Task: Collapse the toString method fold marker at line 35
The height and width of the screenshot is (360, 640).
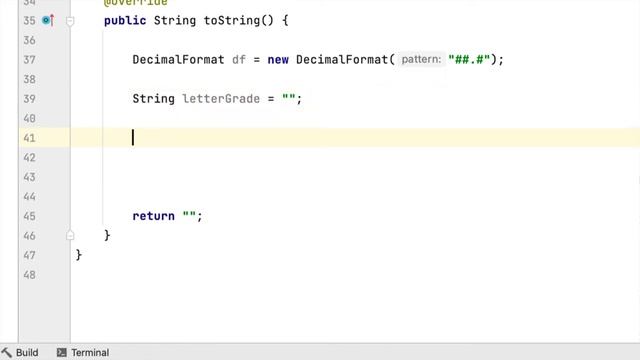Action: [70, 20]
